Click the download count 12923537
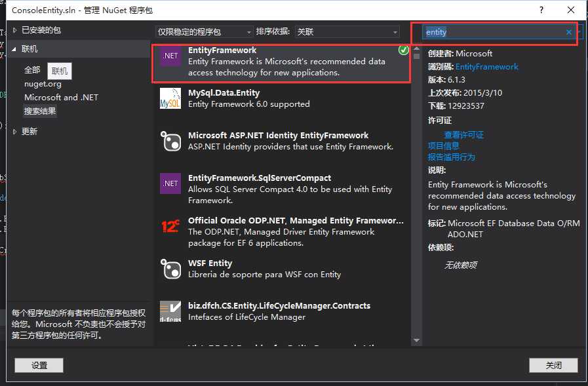588x386 pixels. [466, 106]
